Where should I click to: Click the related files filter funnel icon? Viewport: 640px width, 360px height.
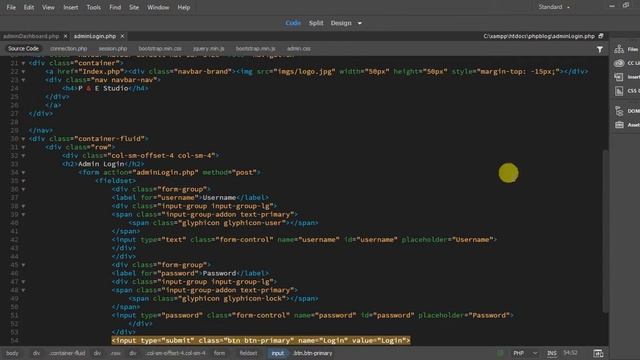[600, 49]
